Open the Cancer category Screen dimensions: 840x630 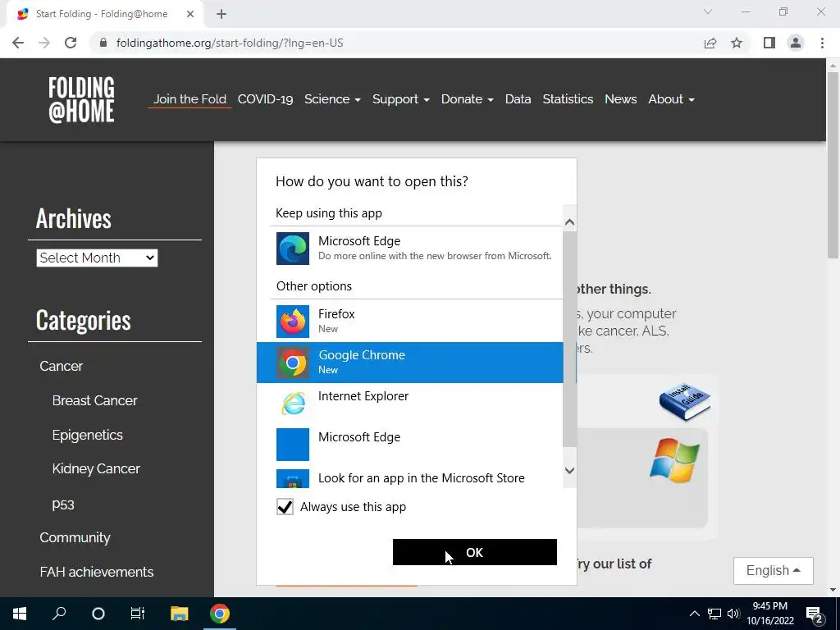click(x=61, y=366)
